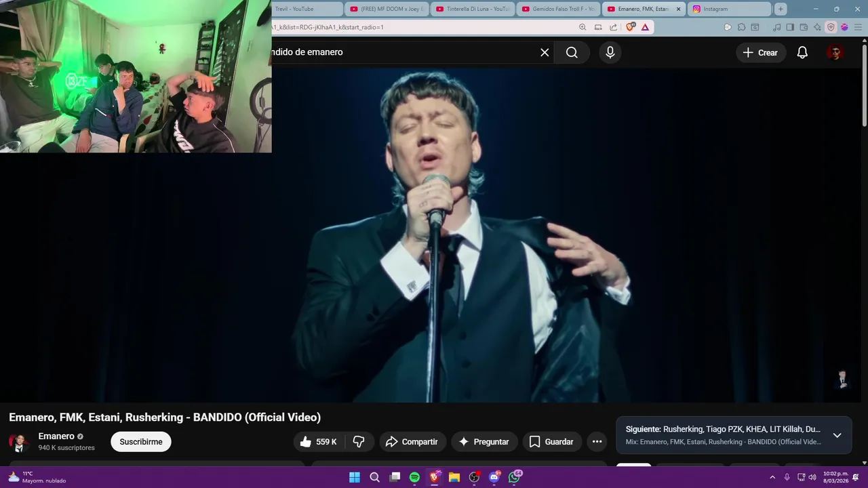Click the browser address bar URL
This screenshot has height=488, width=868.
click(x=327, y=27)
